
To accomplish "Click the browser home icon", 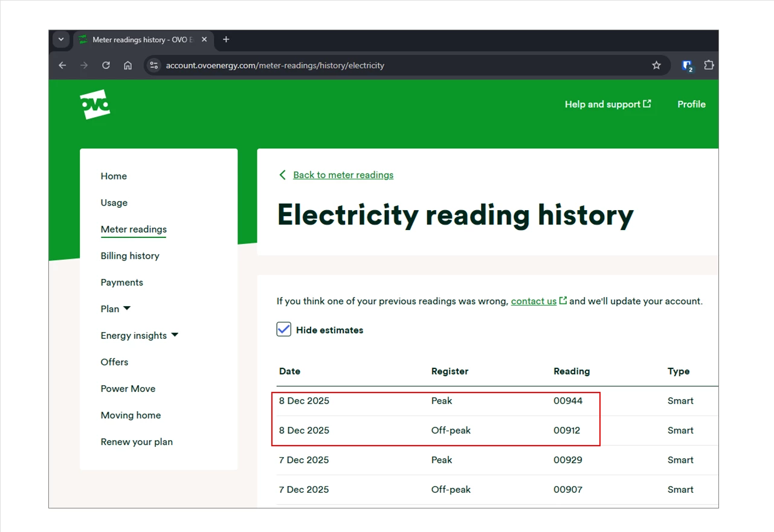I will (x=127, y=65).
